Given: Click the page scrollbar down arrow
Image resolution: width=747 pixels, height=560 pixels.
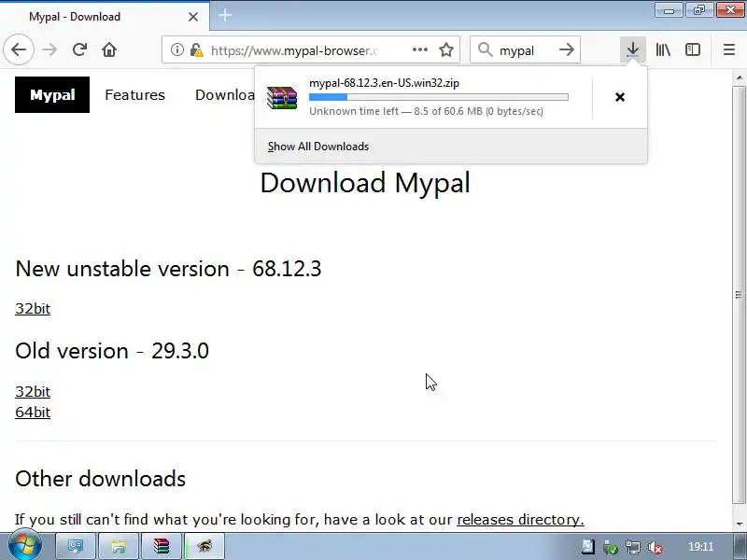Looking at the screenshot, I should pyautogui.click(x=739, y=525).
